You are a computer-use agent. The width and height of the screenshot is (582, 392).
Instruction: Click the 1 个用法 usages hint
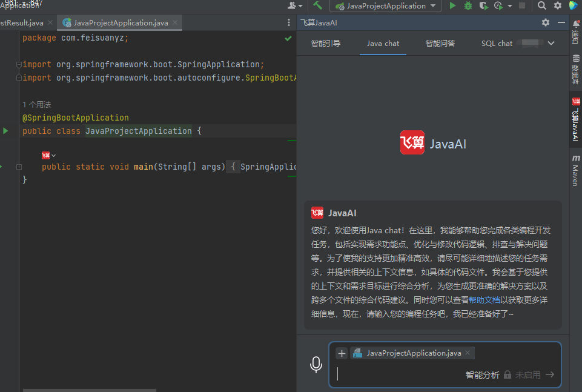pos(37,105)
